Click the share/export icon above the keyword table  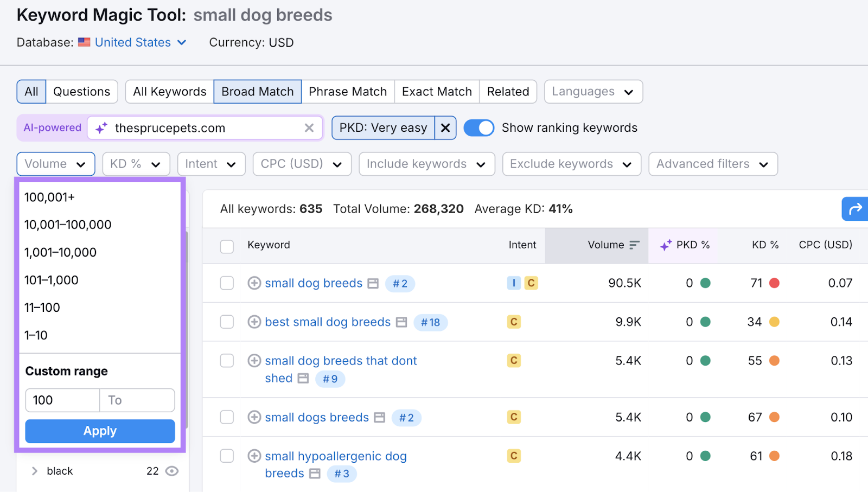(854, 209)
